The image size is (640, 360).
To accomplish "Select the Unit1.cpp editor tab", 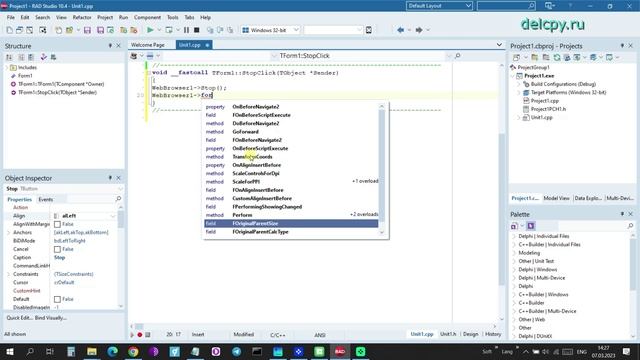I will click(190, 45).
